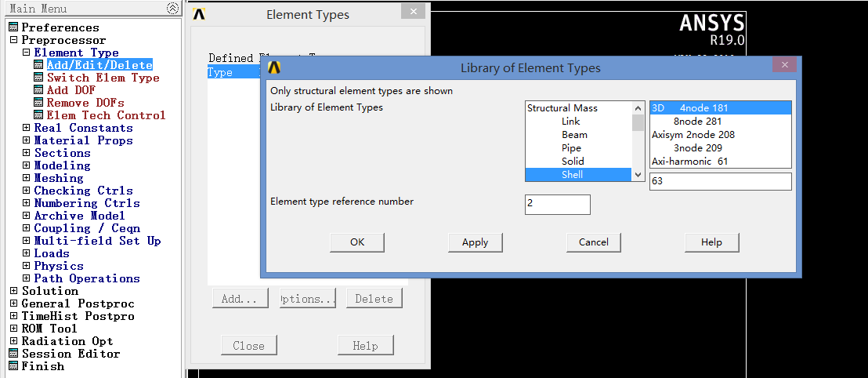Click Apply in the Library dialog

[x=475, y=242]
